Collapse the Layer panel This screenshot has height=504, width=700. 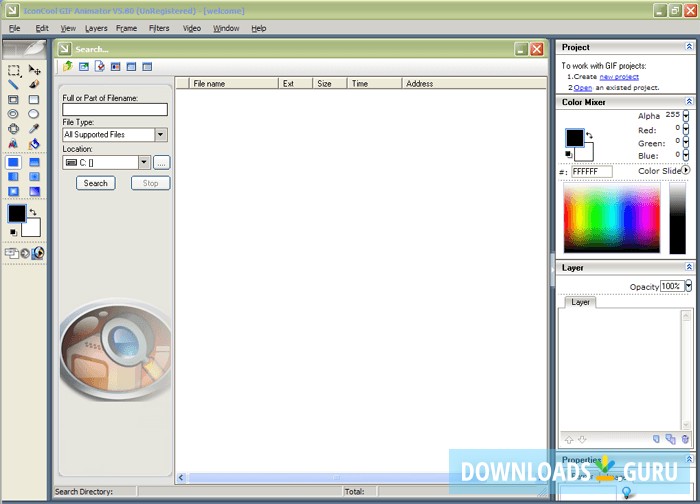(x=689, y=267)
